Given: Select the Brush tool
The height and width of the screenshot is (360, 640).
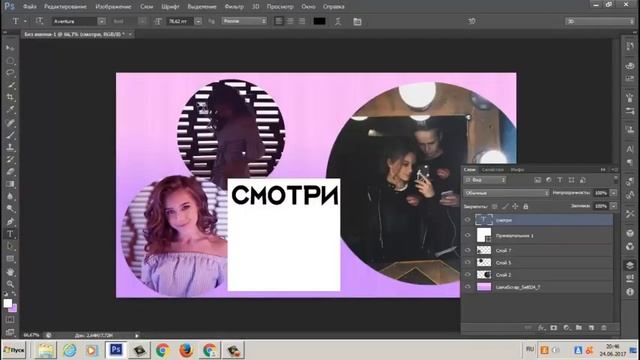Looking at the screenshot, I should 10,135.
